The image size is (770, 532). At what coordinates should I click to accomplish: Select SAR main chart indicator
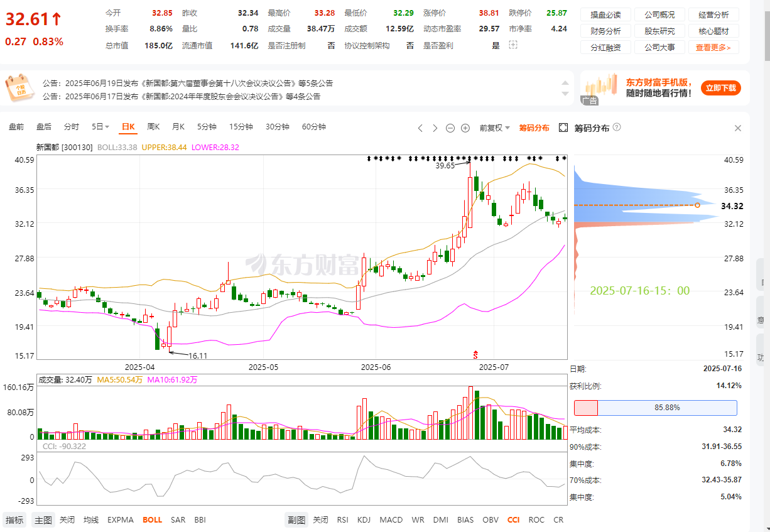click(178, 520)
